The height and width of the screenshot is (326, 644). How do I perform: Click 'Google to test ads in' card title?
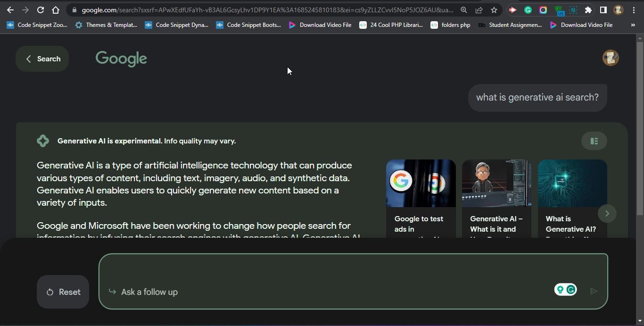(x=419, y=224)
